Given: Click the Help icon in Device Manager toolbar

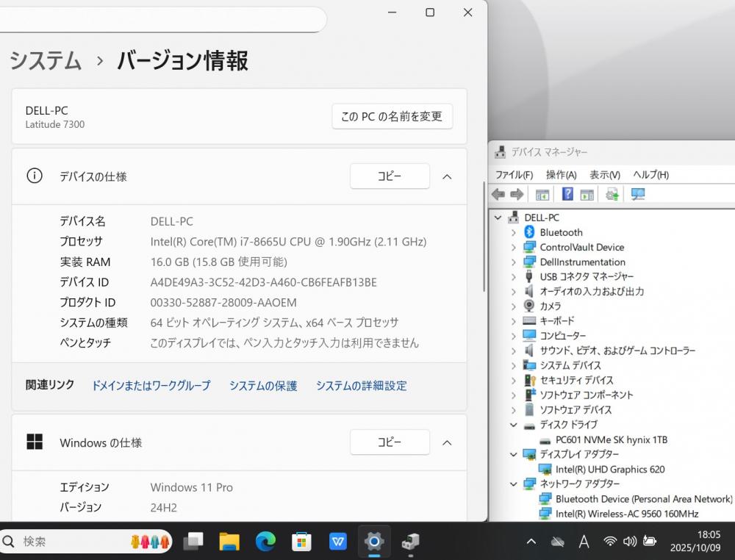Looking at the screenshot, I should pos(567,194).
